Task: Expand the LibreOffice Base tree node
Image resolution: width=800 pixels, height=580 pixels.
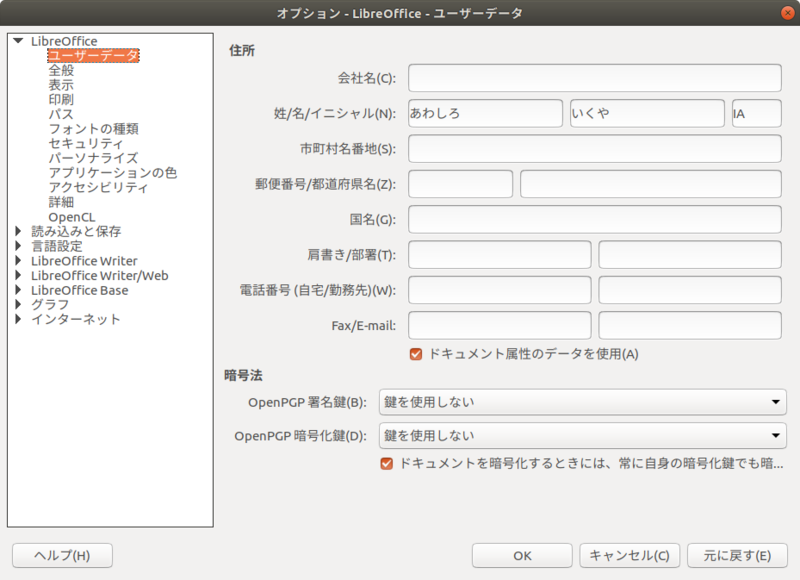Action: (x=18, y=290)
